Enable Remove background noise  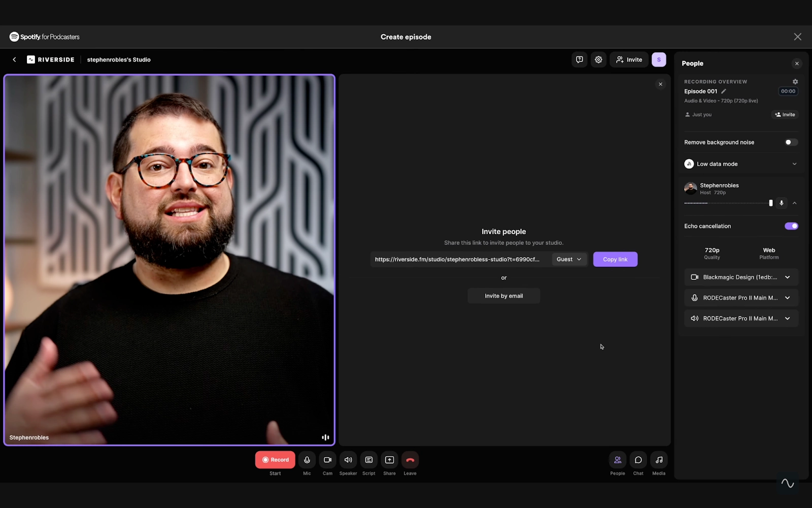(790, 142)
